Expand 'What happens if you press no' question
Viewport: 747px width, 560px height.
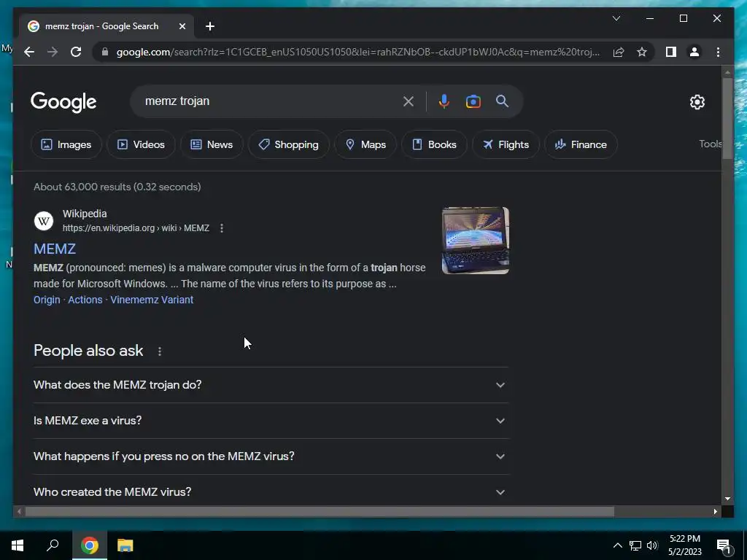coord(271,456)
